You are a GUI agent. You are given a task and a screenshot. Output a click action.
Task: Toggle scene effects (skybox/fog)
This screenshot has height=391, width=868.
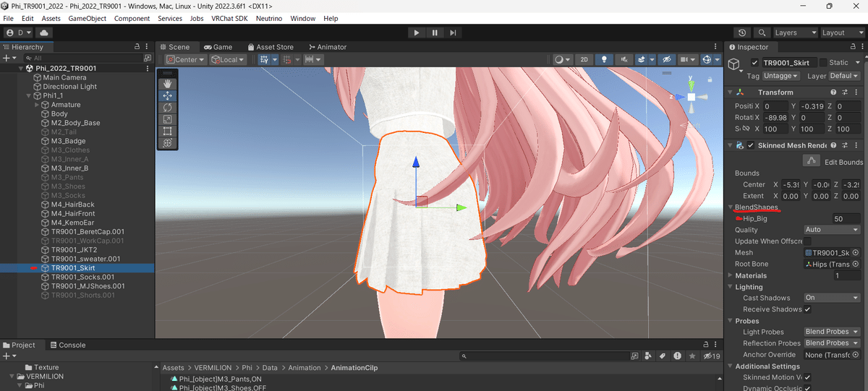[x=643, y=59]
